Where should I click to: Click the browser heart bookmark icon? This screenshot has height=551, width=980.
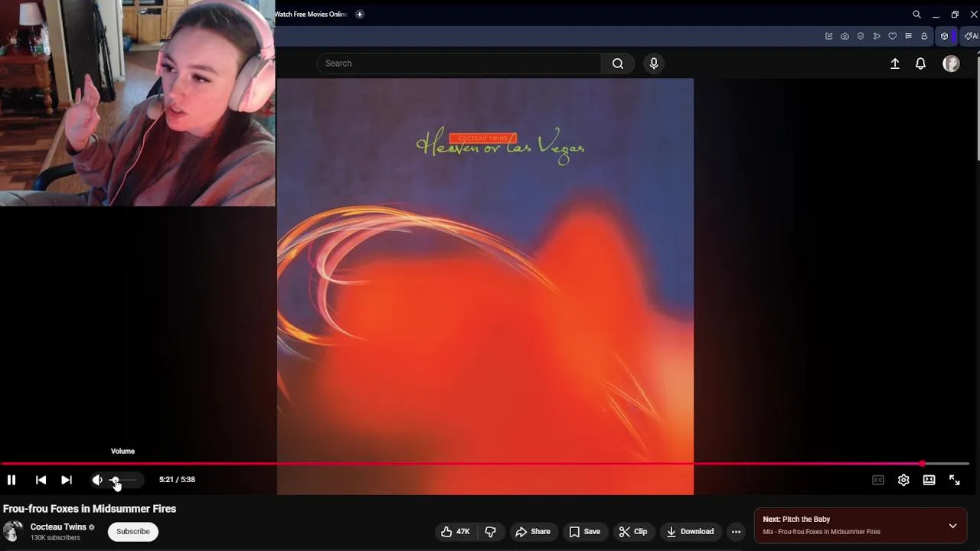click(892, 36)
